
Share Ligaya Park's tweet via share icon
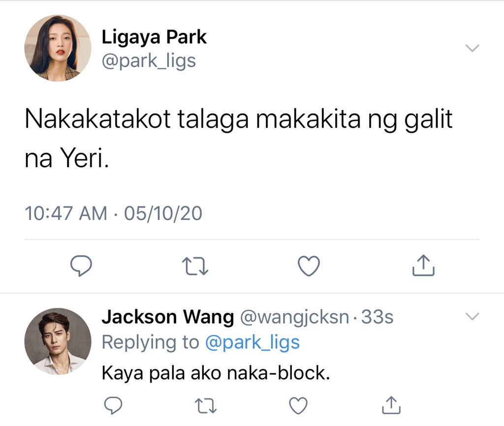click(423, 265)
